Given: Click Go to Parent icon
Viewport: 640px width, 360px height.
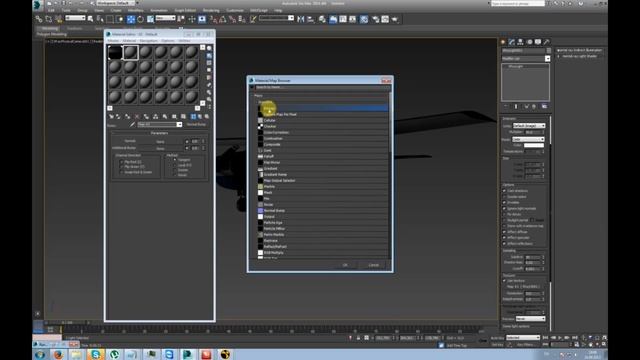Looking at the screenshot, I should click(x=200, y=117).
